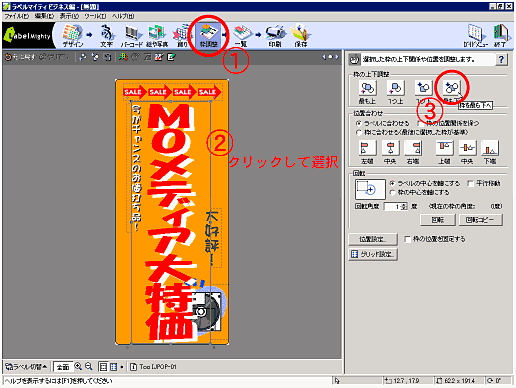The width and height of the screenshot is (516, 388).
Task: Select the vertical 今がチャンス text frame
Action: coord(137,168)
